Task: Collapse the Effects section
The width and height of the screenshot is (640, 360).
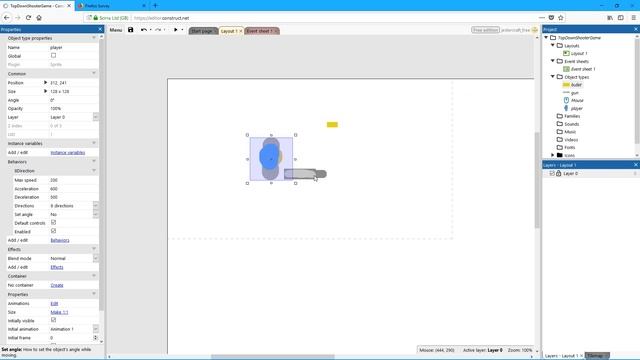Action: click(x=94, y=249)
